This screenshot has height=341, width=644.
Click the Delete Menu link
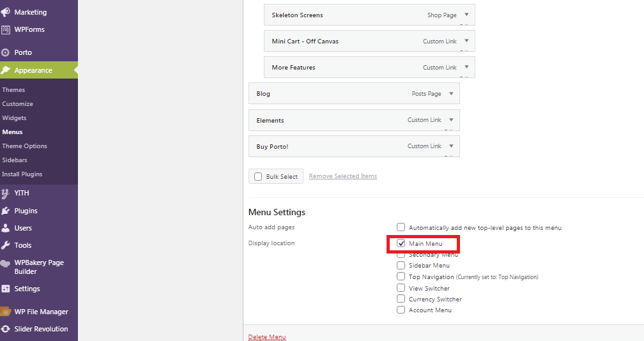(267, 337)
